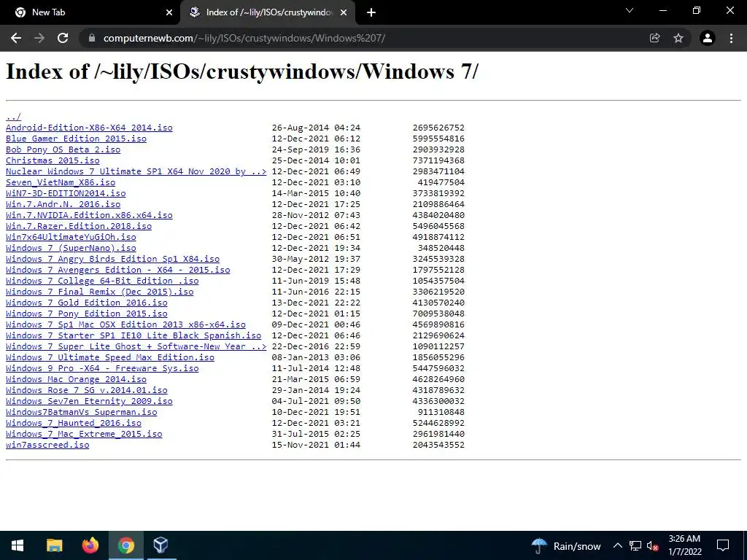Open win7asscreed.iso link
This screenshot has height=560, width=747.
click(x=47, y=446)
